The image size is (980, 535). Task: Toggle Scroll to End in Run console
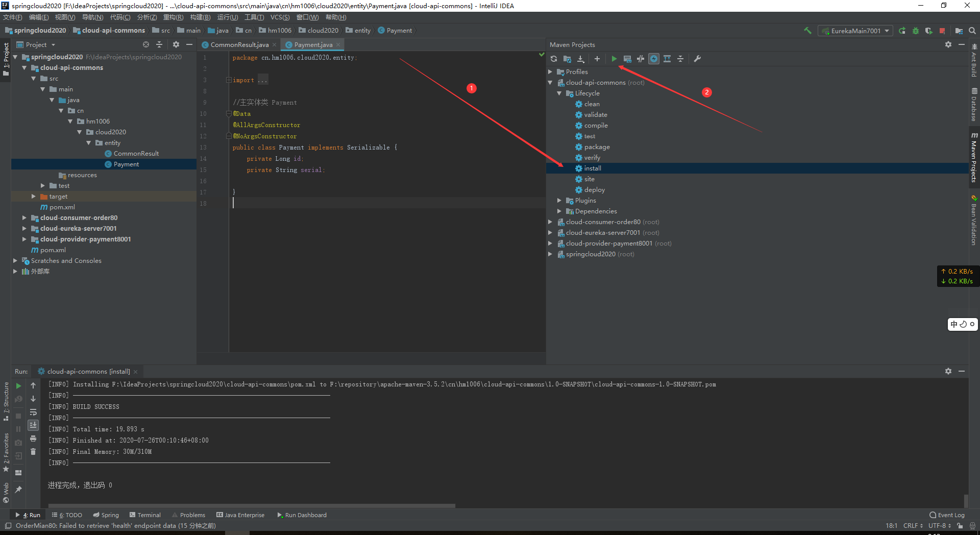[33, 425]
